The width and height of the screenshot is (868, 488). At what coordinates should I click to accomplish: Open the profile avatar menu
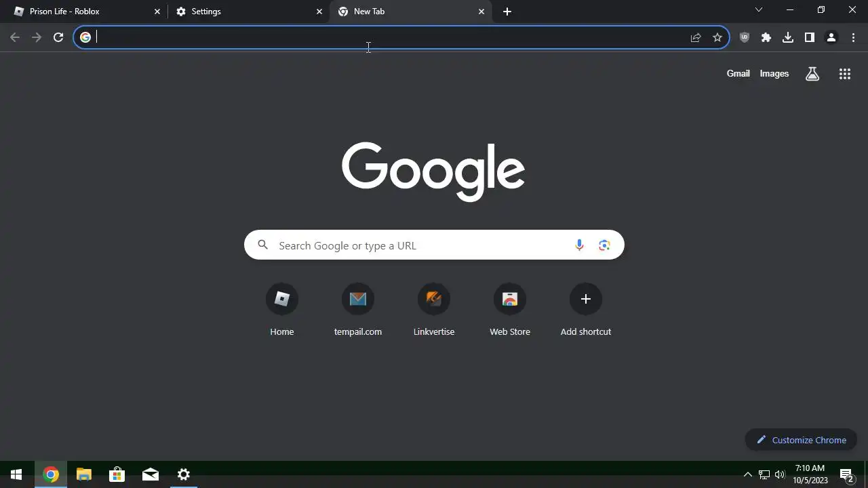[831, 37]
